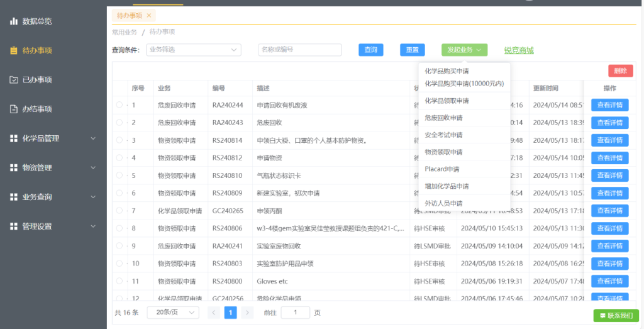Click the 名称或编号 search input field
This screenshot has height=329, width=644.
tap(299, 50)
